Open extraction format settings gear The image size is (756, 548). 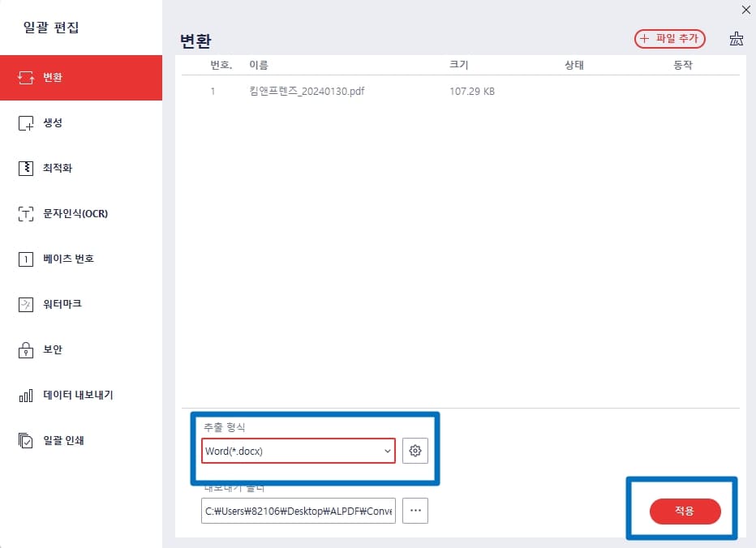tap(415, 451)
